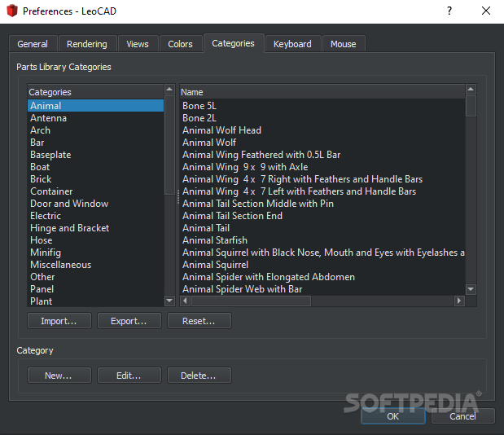Screen dimensions: 504x435
Task: Click the help question mark icon
Action: pos(449,11)
